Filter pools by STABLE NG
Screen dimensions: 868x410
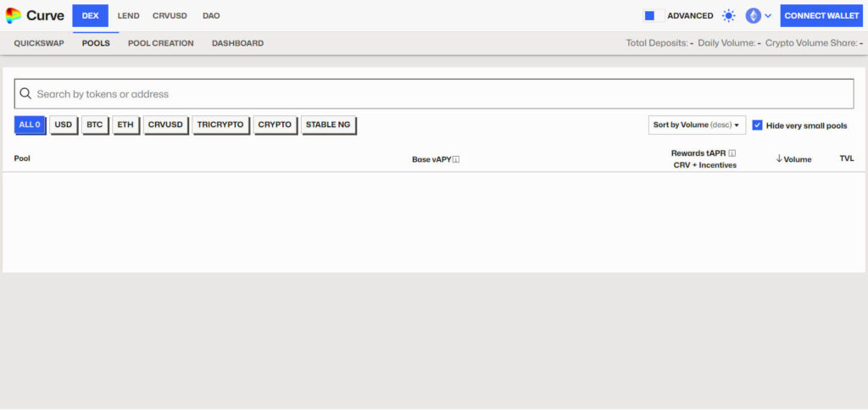(328, 125)
